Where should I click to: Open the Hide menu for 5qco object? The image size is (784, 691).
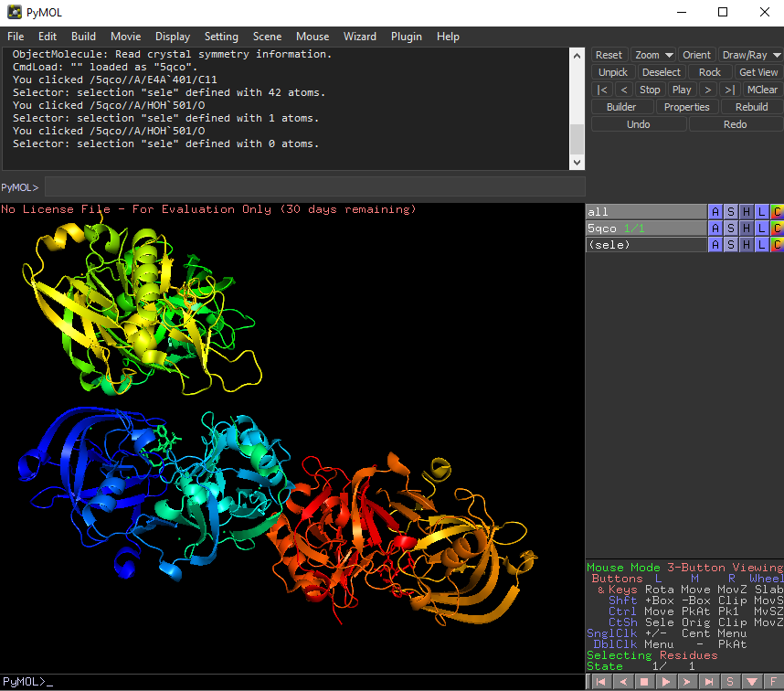coord(746,229)
